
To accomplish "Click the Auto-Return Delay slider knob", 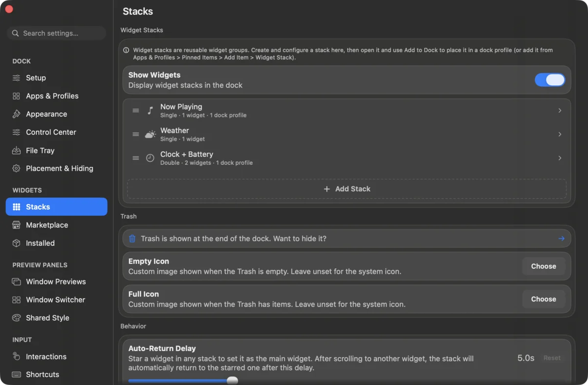I will [x=233, y=381].
